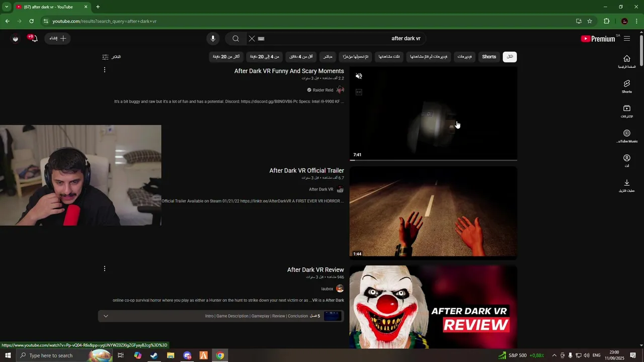Open the notifications bell
Image resolution: width=644 pixels, height=362 pixels.
tap(33, 38)
